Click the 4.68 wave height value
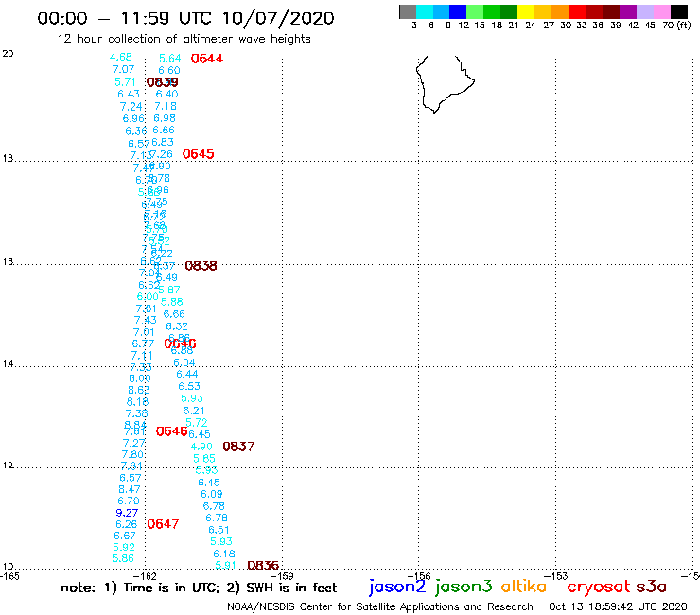Image resolution: width=700 pixels, height=615 pixels. tap(121, 57)
